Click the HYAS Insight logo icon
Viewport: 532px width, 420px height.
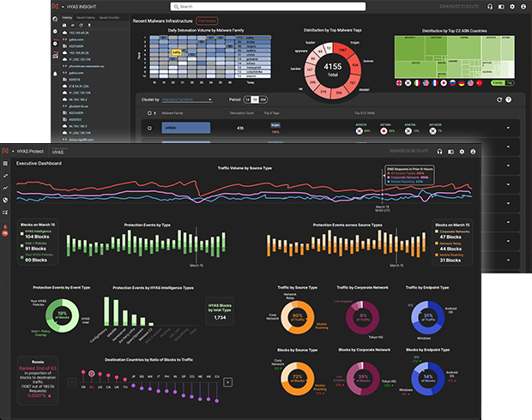pyautogui.click(x=55, y=7)
